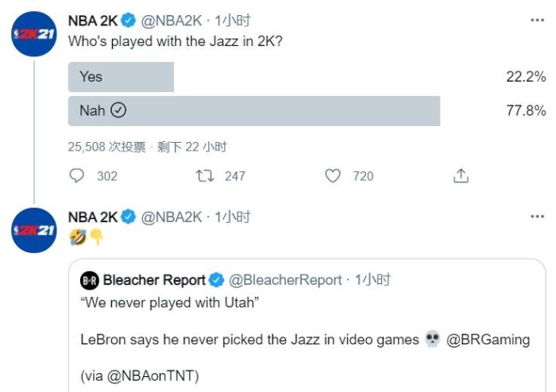Open the @BRGaming mention link
This screenshot has height=392, width=556.
[x=488, y=340]
